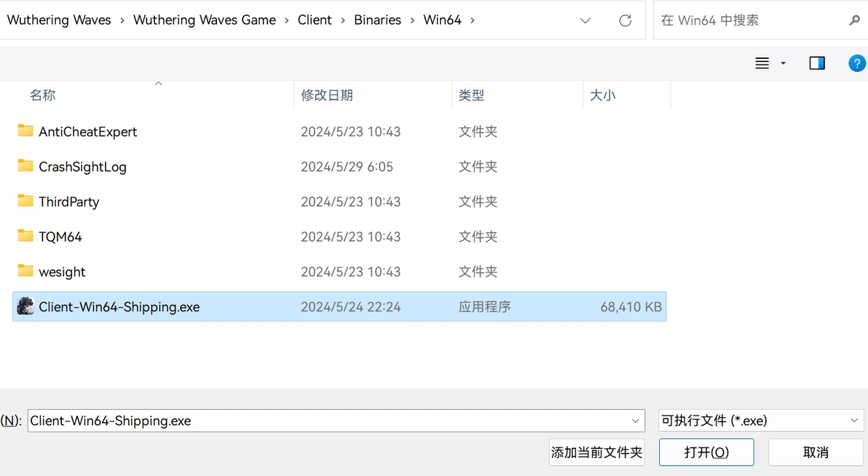
Task: Sort by 修改日期 column header
Action: (327, 95)
